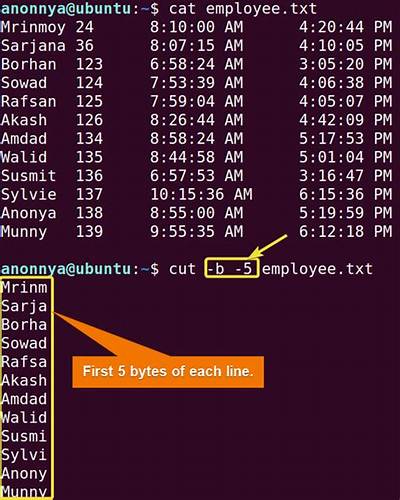Click output line 'Susmi'

coord(24,437)
